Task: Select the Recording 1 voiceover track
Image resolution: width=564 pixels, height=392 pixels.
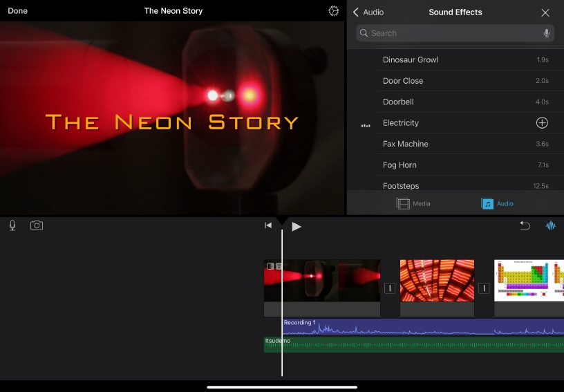Action: (415, 327)
